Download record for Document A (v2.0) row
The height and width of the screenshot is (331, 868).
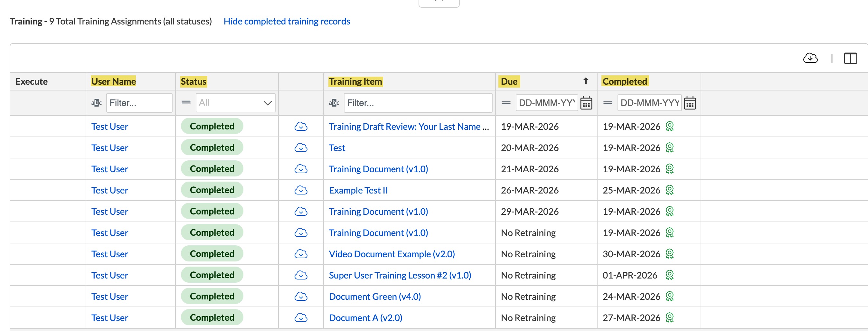pos(301,317)
